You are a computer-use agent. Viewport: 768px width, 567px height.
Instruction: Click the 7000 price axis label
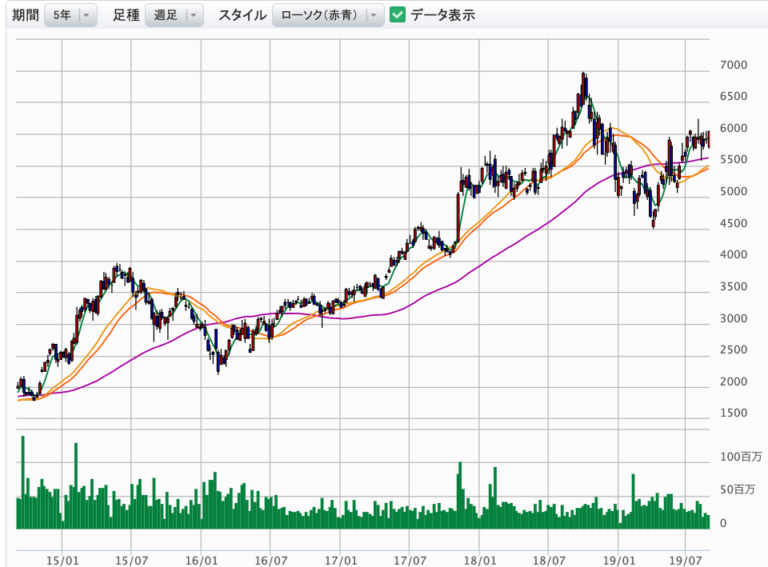pyautogui.click(x=733, y=65)
